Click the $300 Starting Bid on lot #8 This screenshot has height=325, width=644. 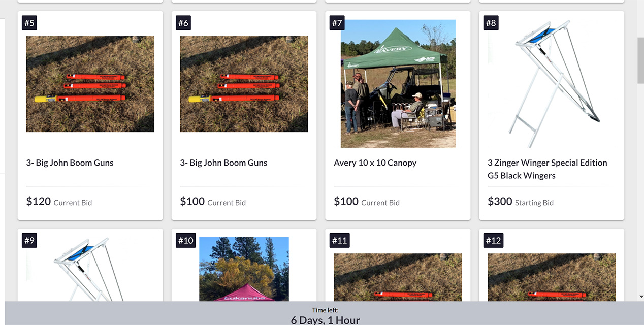520,202
